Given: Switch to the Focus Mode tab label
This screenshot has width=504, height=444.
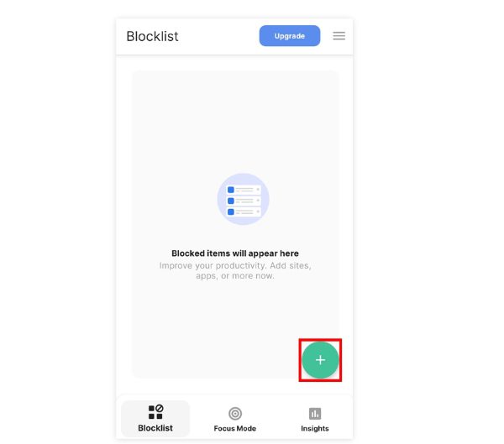Looking at the screenshot, I should [x=235, y=428].
